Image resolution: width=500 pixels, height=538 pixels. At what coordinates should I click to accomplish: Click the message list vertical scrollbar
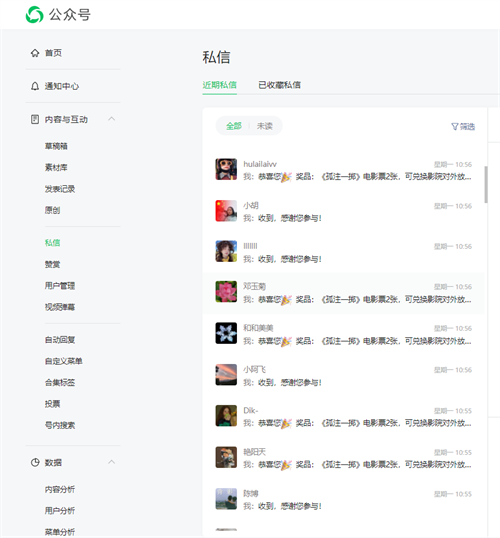pos(486,185)
